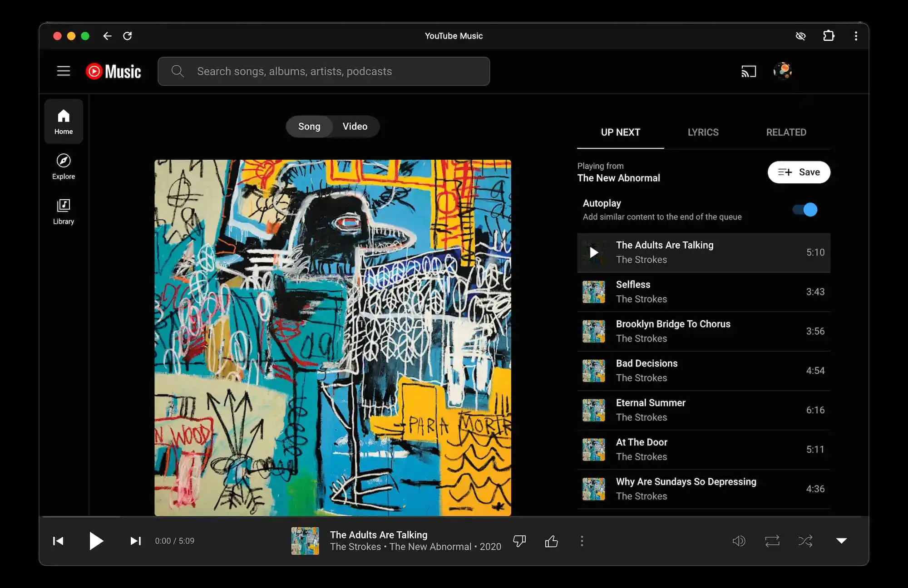Image resolution: width=908 pixels, height=588 pixels.
Task: Skip to next track
Action: pos(135,540)
